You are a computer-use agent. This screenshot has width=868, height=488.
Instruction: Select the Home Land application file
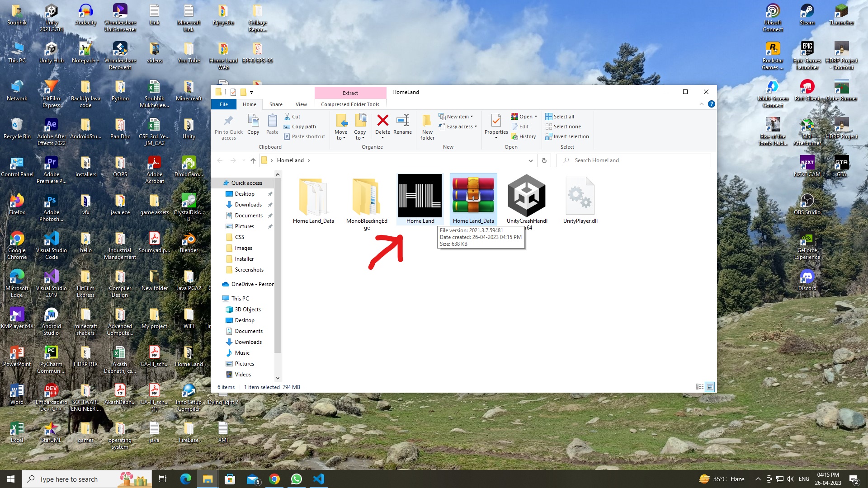(420, 199)
